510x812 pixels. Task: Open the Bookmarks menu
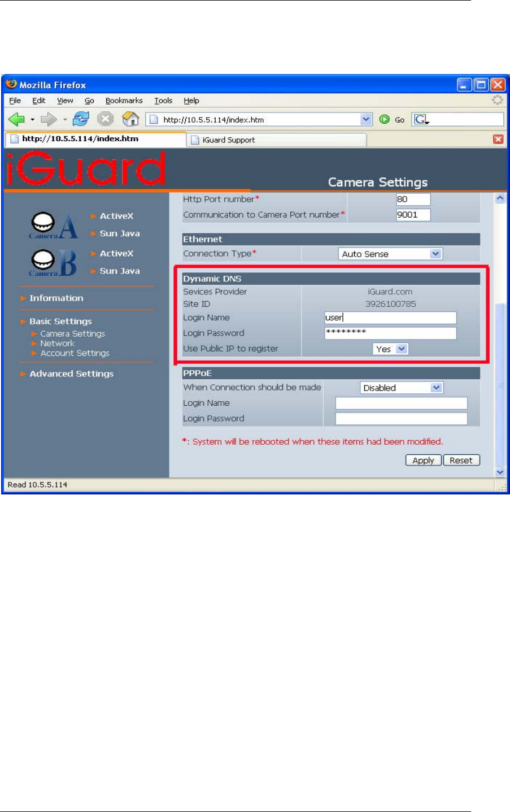[124, 101]
